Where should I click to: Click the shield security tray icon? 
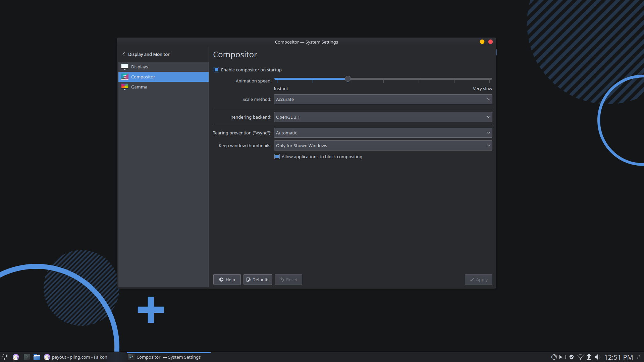point(572,357)
